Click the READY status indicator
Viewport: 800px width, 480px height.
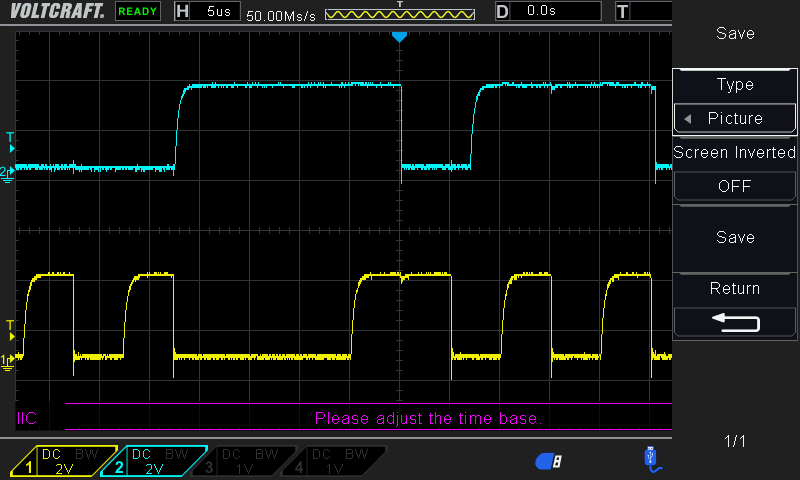click(137, 12)
